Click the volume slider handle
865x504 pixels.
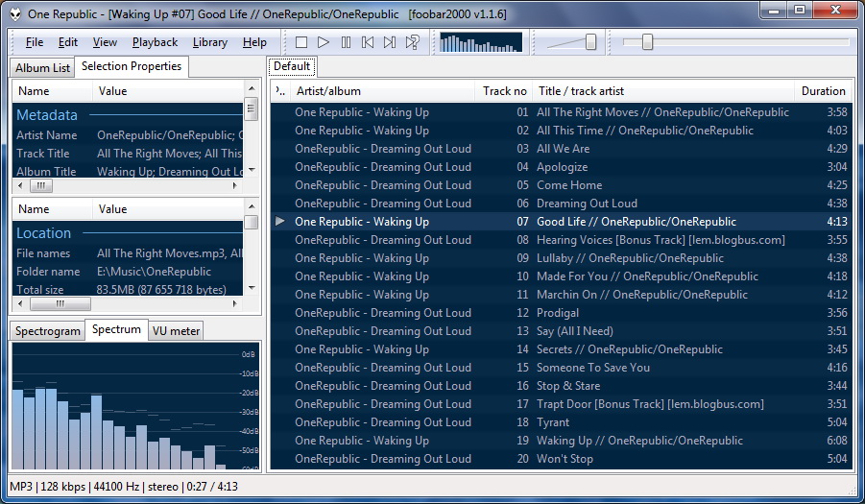(590, 42)
